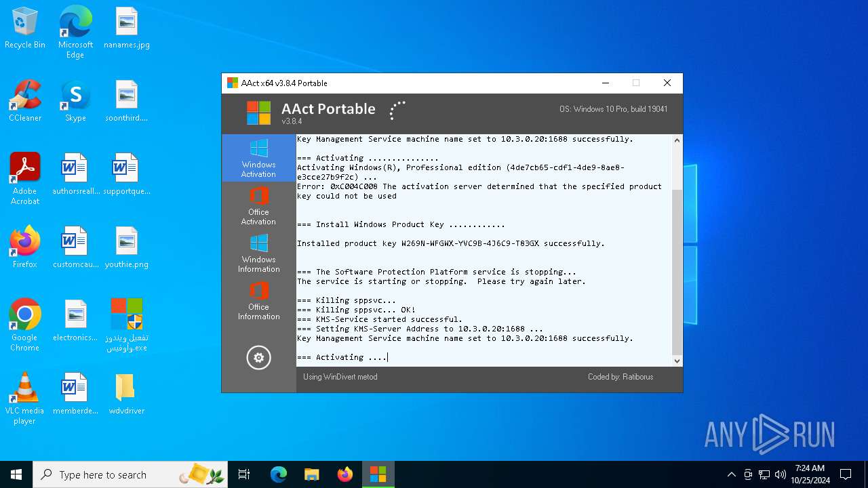Open the Office Information section in AAct

pyautogui.click(x=258, y=300)
